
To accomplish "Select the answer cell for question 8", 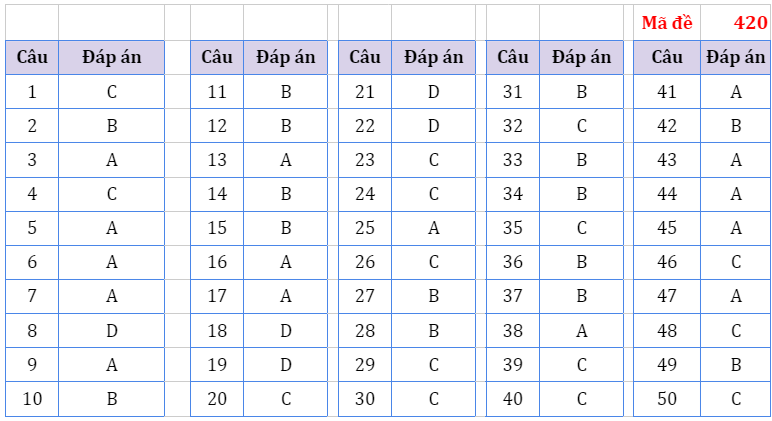I will (x=112, y=331).
